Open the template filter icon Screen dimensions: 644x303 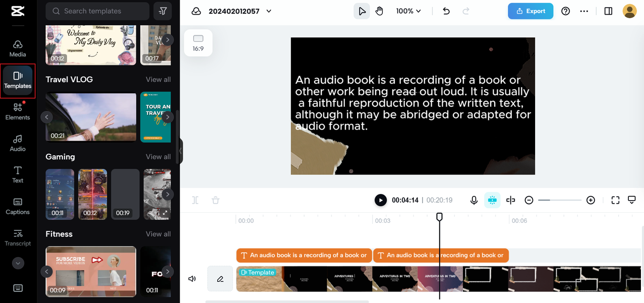163,11
